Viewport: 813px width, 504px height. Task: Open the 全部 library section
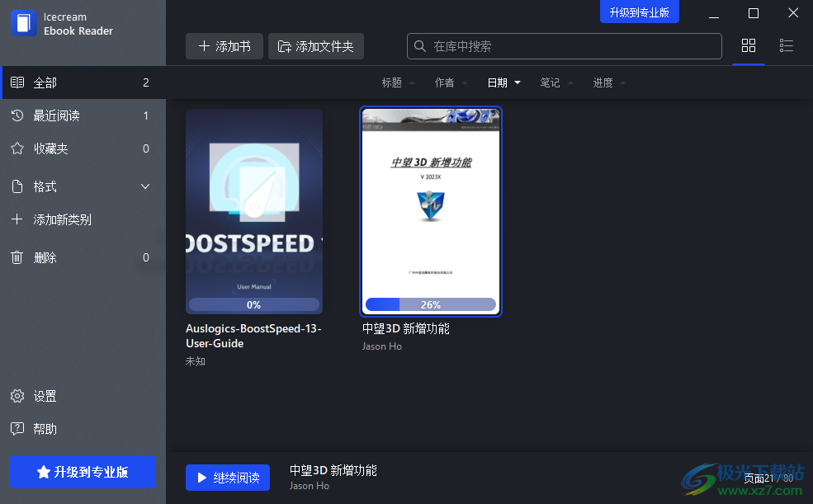click(x=83, y=82)
